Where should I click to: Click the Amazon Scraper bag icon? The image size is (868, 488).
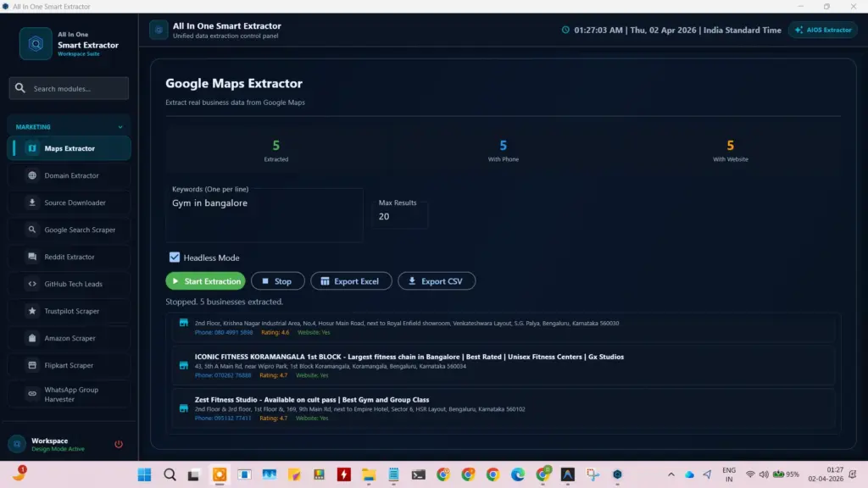(32, 338)
